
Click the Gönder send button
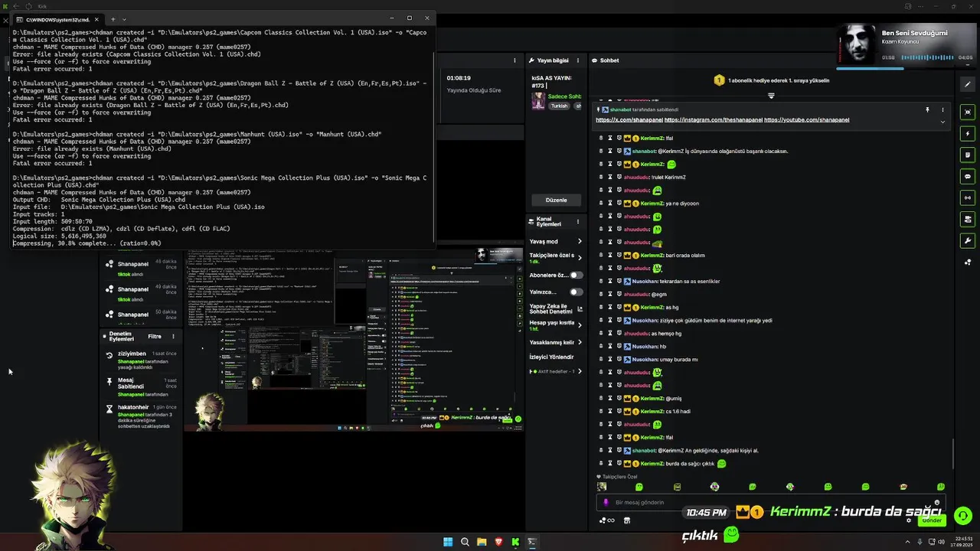(x=932, y=520)
